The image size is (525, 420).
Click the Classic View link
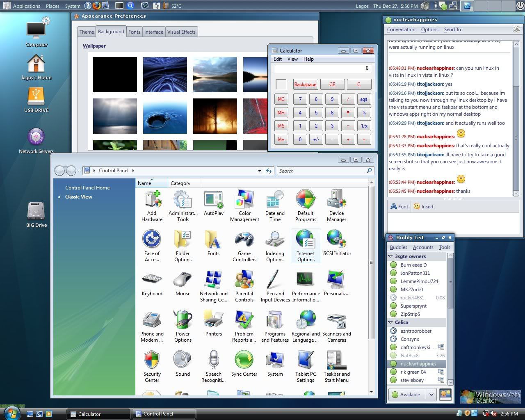click(x=78, y=197)
